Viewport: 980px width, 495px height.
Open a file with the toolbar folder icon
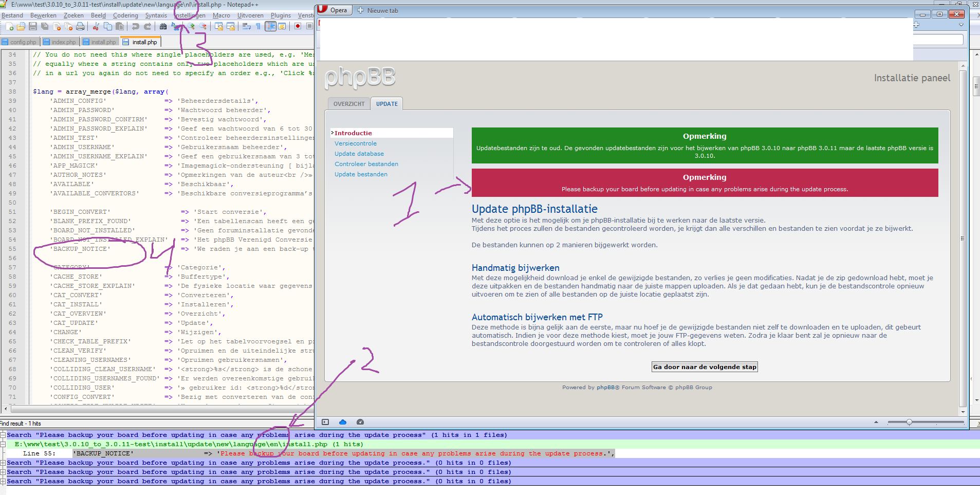(21, 26)
